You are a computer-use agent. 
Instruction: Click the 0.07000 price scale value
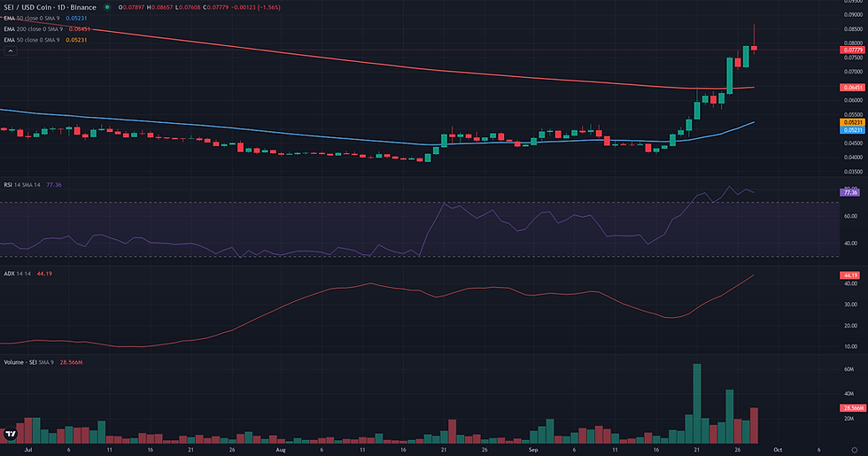pyautogui.click(x=853, y=72)
